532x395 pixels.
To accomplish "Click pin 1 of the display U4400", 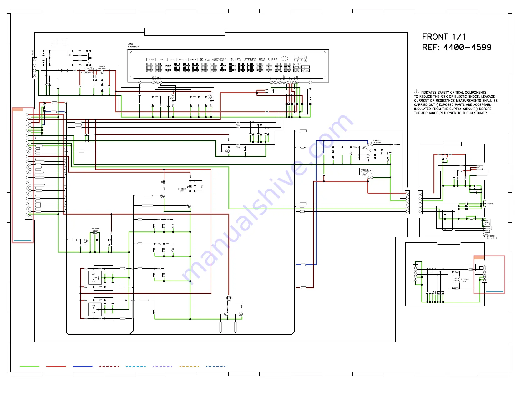I will click(139, 82).
